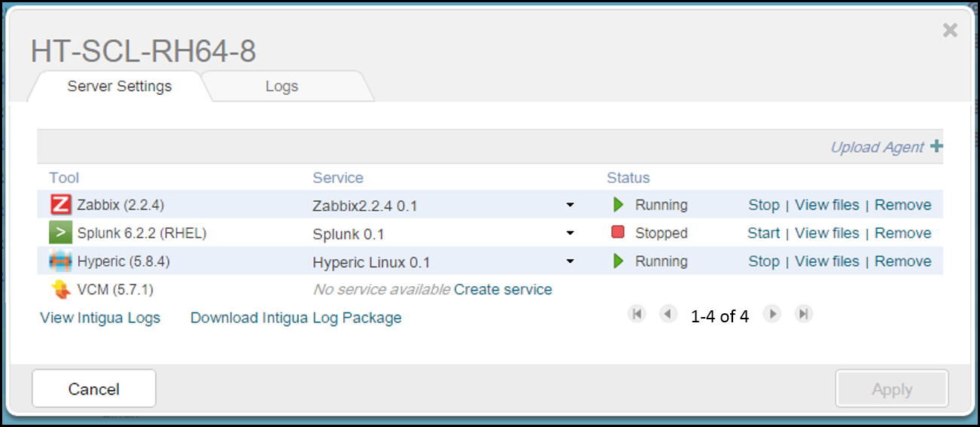This screenshot has height=427, width=980.
Task: Go to the first page of results
Action: [637, 314]
